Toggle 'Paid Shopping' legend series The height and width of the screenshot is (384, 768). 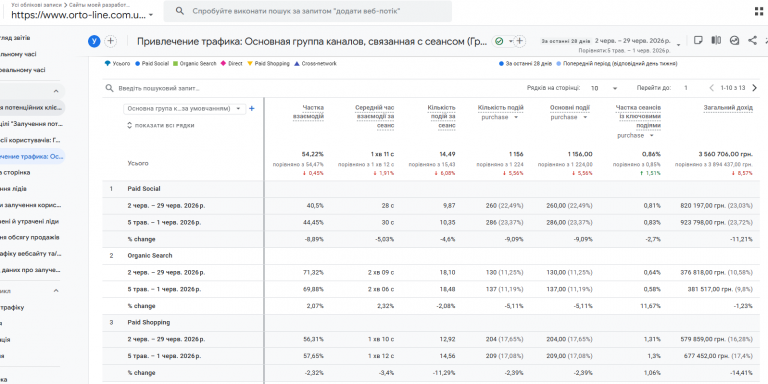268,64
